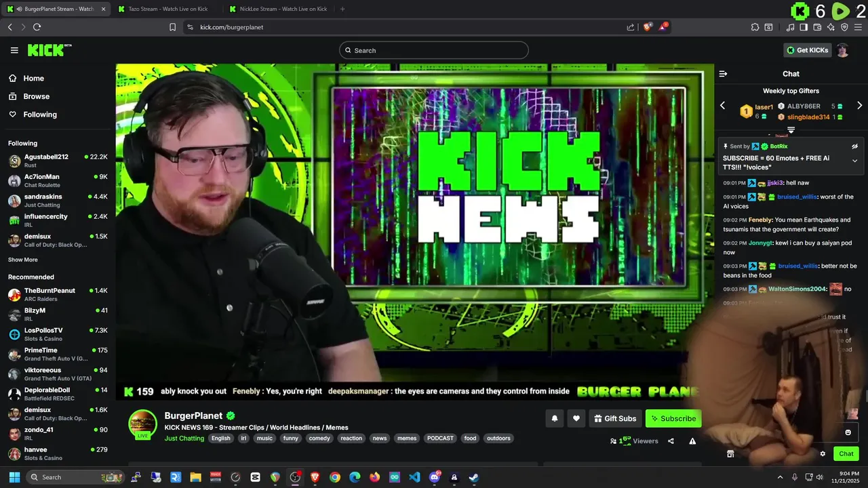Report stream with warning triangle icon
868x488 pixels.
tap(692, 441)
